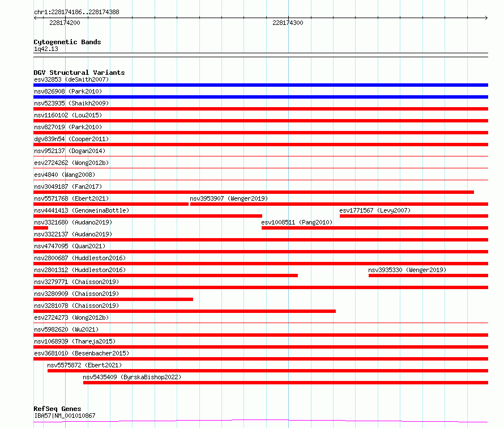The width and height of the screenshot is (504, 428).
Task: Open the nsv5575872 (Ebert2021) entry
Action: pos(84,365)
